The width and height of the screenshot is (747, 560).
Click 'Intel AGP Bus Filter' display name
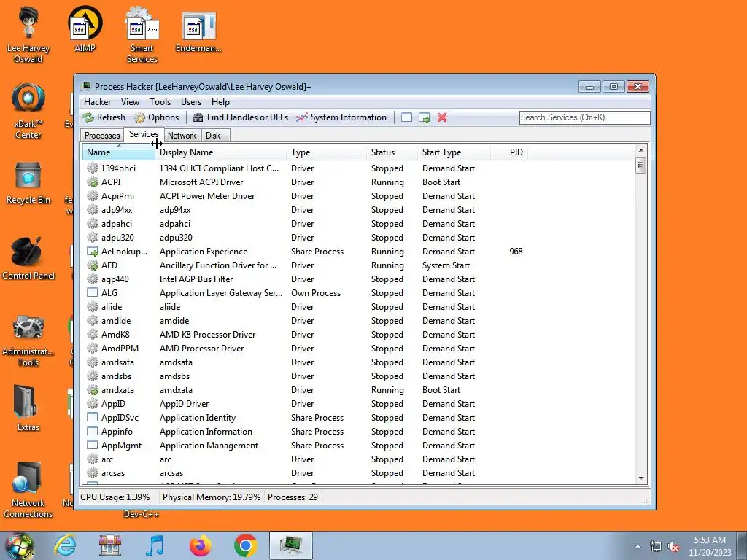196,279
